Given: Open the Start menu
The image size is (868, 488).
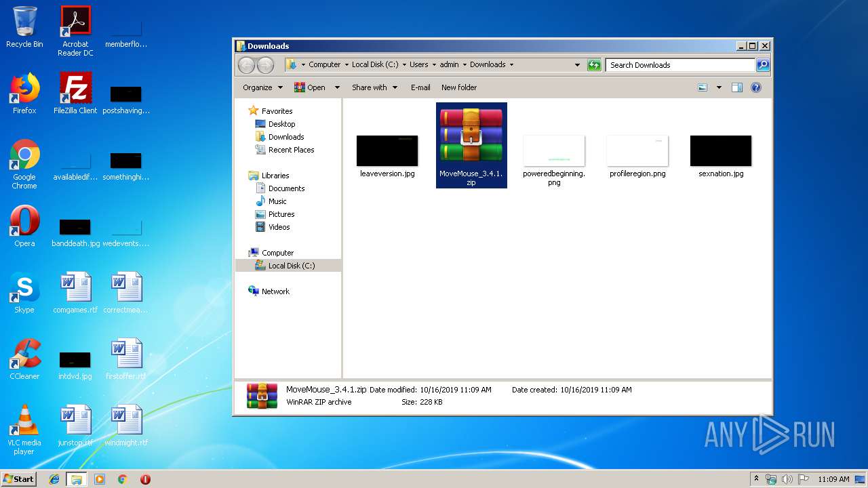Looking at the screenshot, I should pos(19,479).
